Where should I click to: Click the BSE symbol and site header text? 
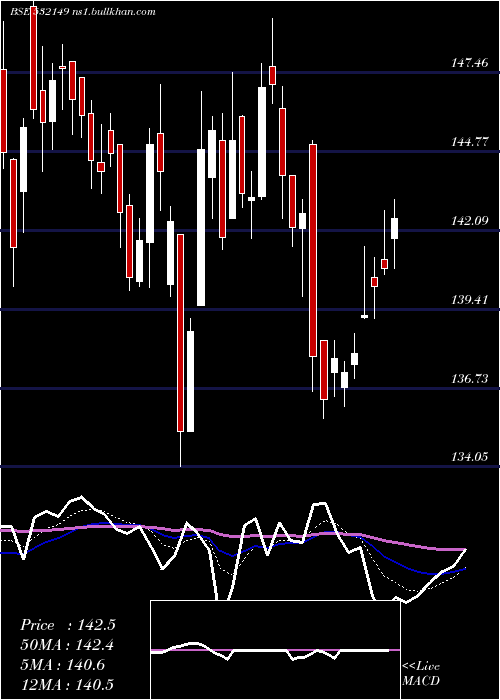(83, 12)
